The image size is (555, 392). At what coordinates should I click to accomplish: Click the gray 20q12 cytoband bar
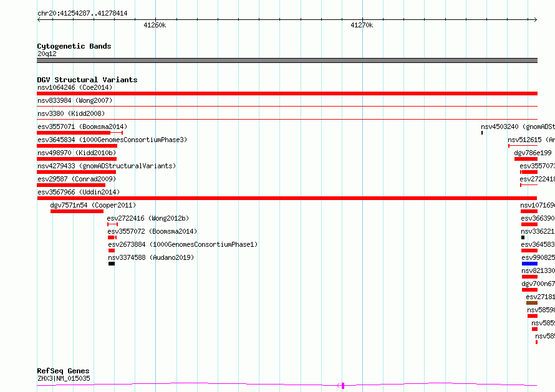(287, 60)
